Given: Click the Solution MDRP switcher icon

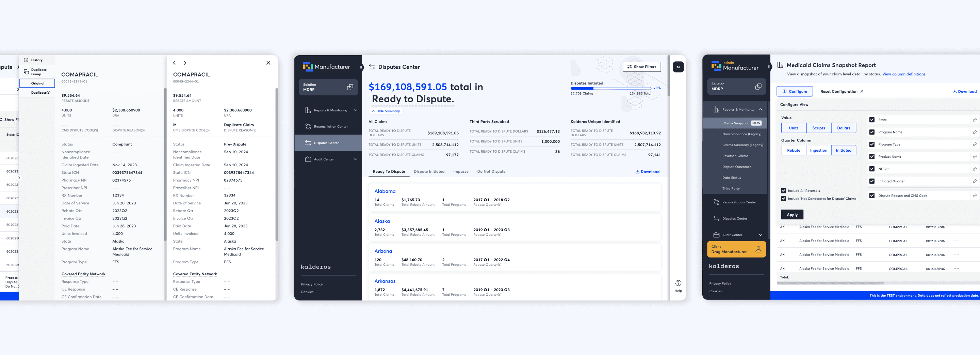Looking at the screenshot, I should [x=350, y=87].
